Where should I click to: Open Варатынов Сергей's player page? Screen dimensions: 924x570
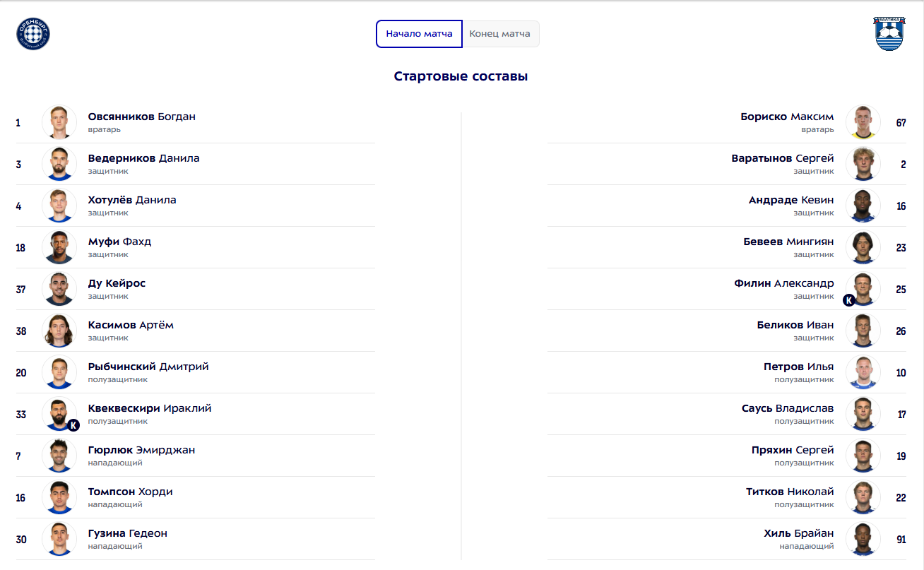[x=783, y=158]
